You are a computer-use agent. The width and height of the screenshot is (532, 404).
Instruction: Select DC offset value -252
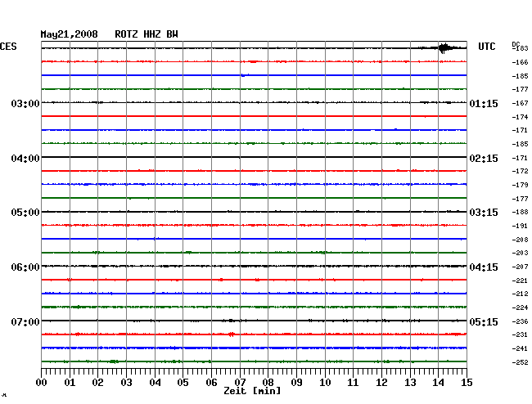(x=520, y=362)
